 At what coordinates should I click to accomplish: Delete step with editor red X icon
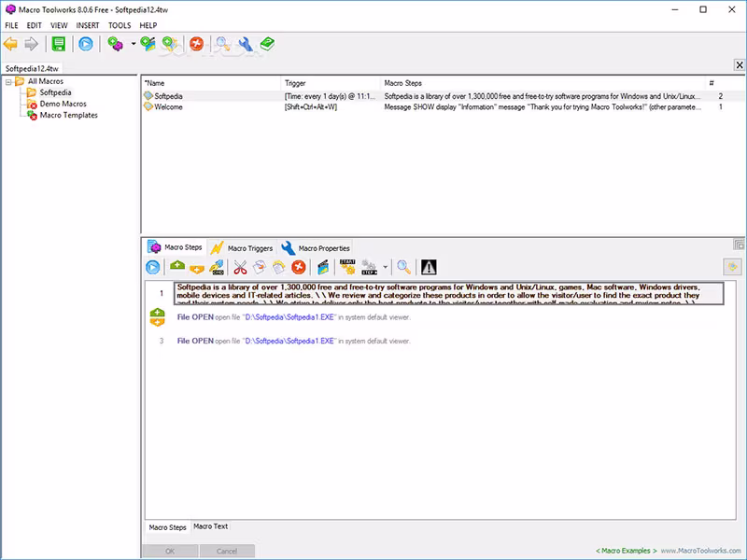[299, 267]
